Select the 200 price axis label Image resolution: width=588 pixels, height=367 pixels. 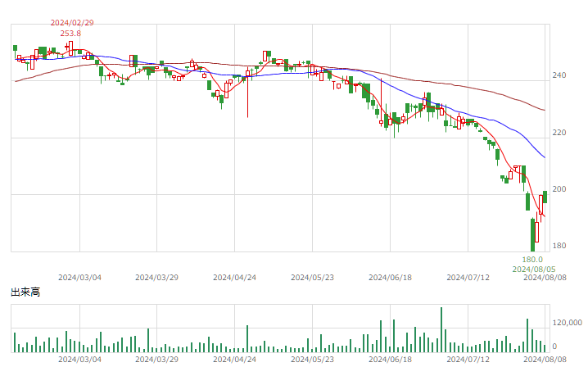pyautogui.click(x=559, y=189)
